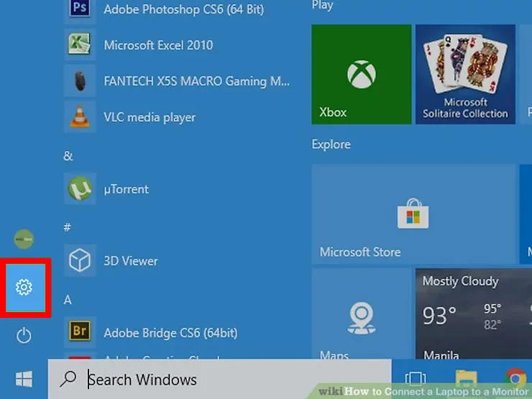
Task: Open the 3D Viewer cube icon
Action: (80, 260)
